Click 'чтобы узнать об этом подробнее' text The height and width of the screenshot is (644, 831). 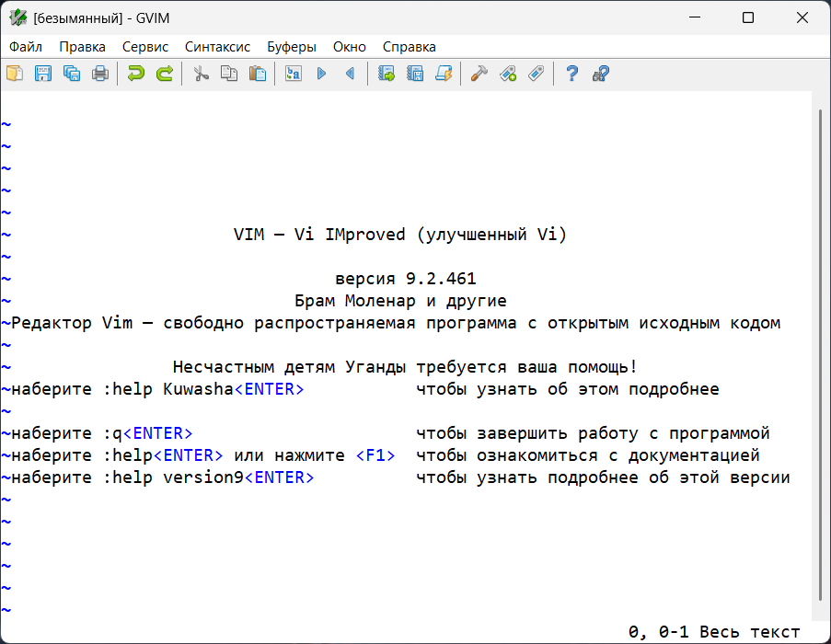(x=568, y=389)
